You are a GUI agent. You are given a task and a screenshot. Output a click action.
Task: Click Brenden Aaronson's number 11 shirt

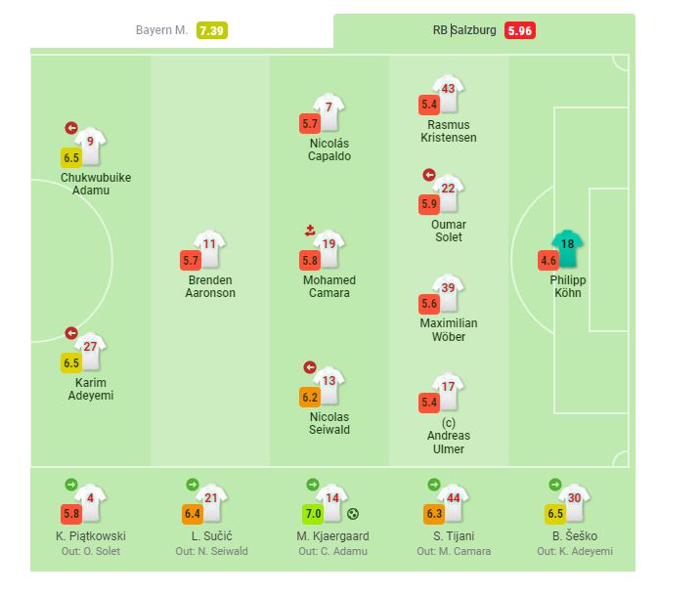coord(210,248)
